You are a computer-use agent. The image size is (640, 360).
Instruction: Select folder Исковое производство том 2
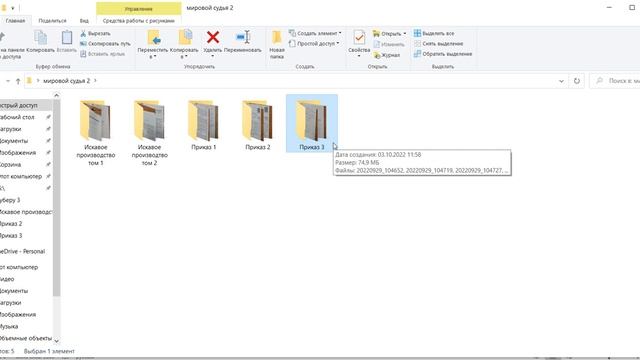click(x=149, y=132)
